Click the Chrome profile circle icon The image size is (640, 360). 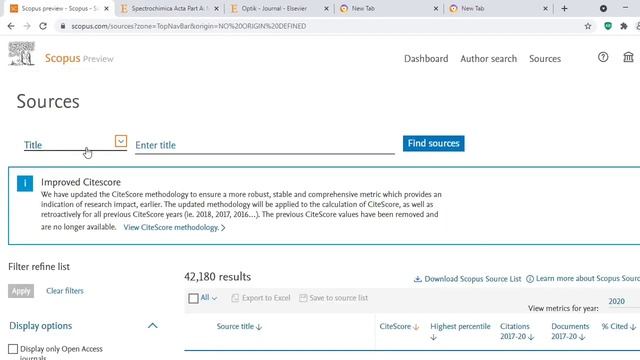(603, 8)
